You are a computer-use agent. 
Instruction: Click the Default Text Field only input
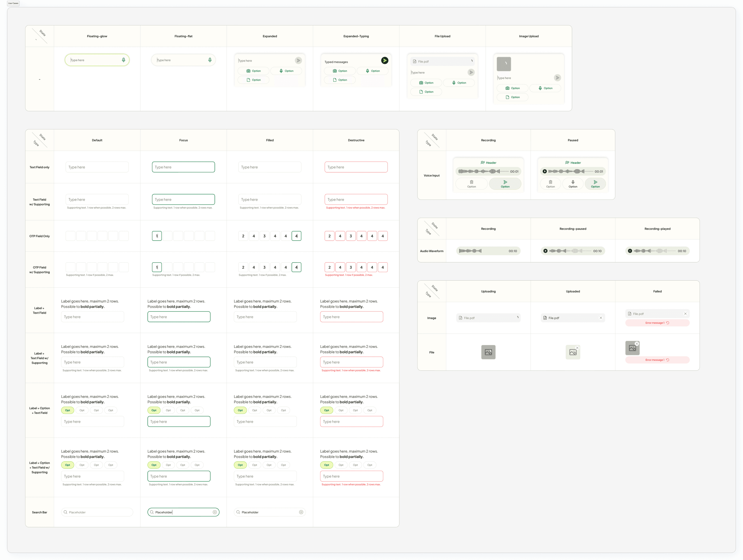click(x=97, y=167)
